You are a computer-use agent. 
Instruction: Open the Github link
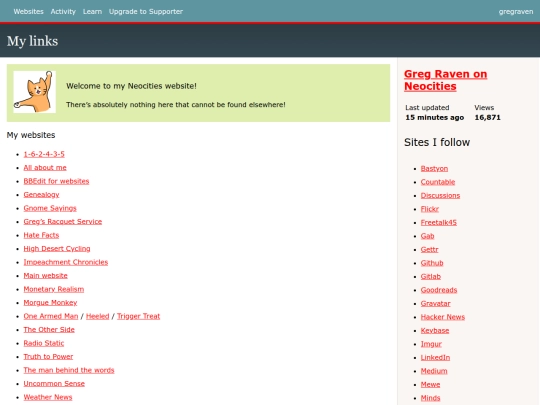pos(432,263)
